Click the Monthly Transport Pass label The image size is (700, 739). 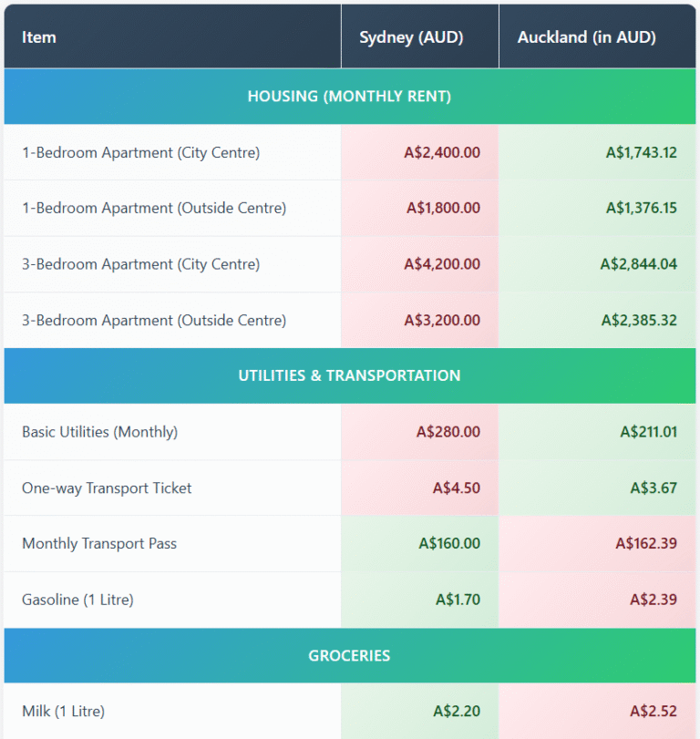click(99, 544)
